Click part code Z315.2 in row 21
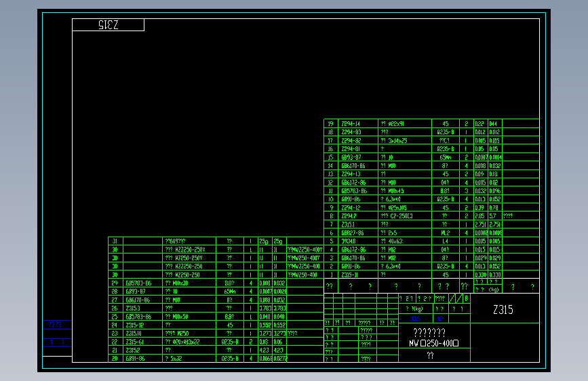Viewport: 588px width, 381px height. (x=133, y=350)
